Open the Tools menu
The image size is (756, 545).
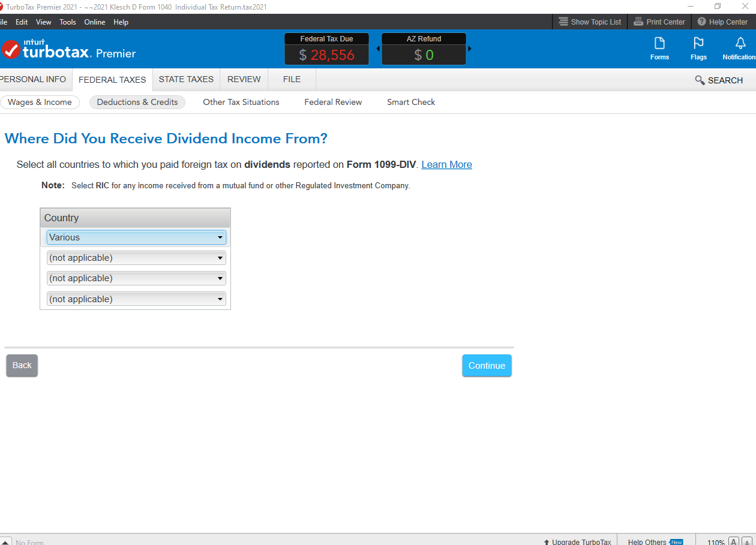(68, 22)
